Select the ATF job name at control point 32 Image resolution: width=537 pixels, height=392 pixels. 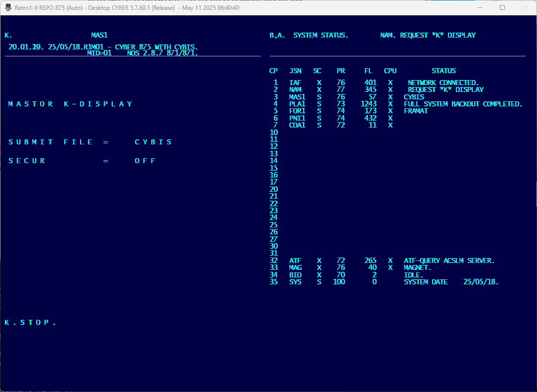[x=295, y=261]
